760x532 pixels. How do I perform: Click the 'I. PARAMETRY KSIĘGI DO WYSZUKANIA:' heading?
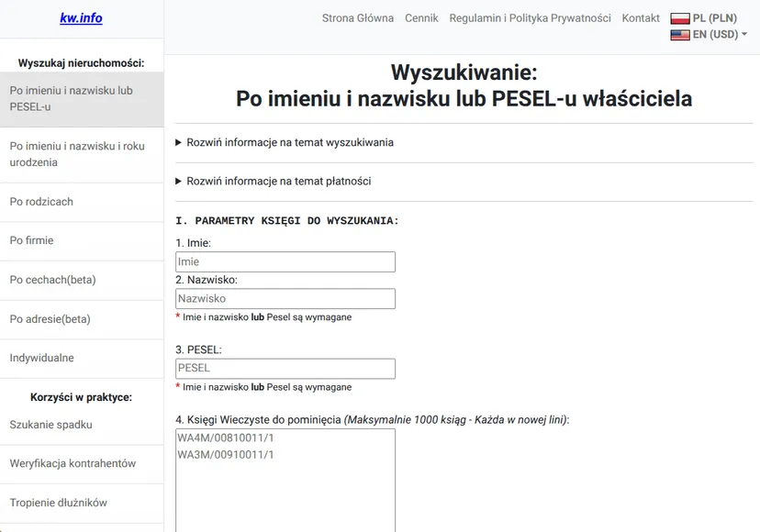coord(287,221)
